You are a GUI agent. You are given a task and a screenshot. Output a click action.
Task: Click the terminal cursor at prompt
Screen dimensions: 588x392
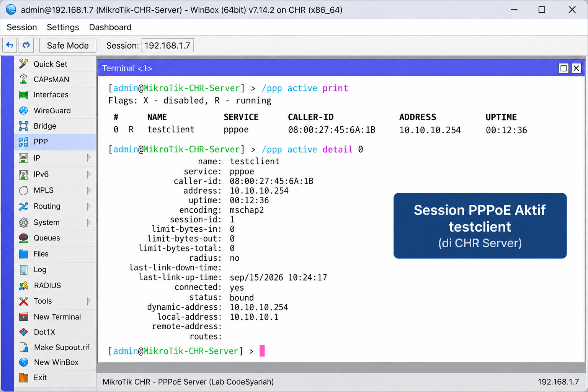click(262, 351)
